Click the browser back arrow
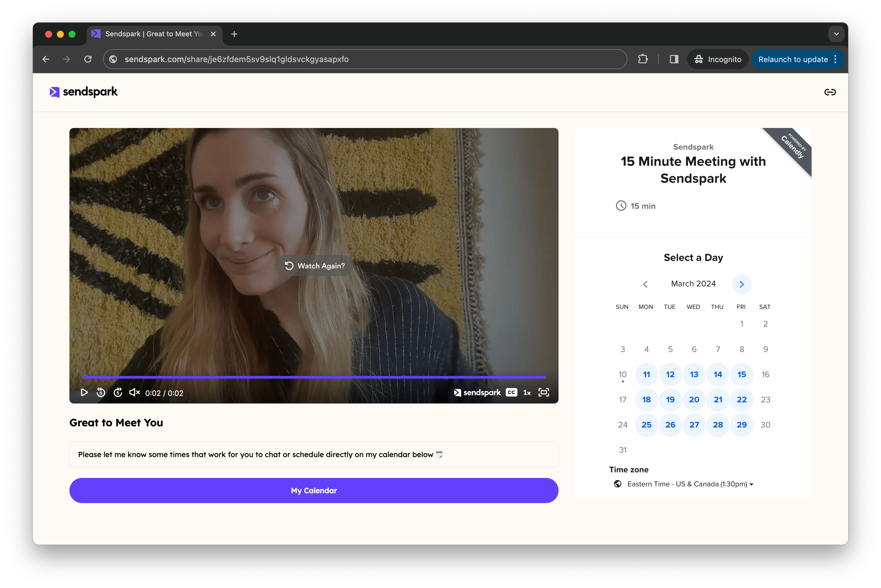The height and width of the screenshot is (588, 881). tap(46, 59)
